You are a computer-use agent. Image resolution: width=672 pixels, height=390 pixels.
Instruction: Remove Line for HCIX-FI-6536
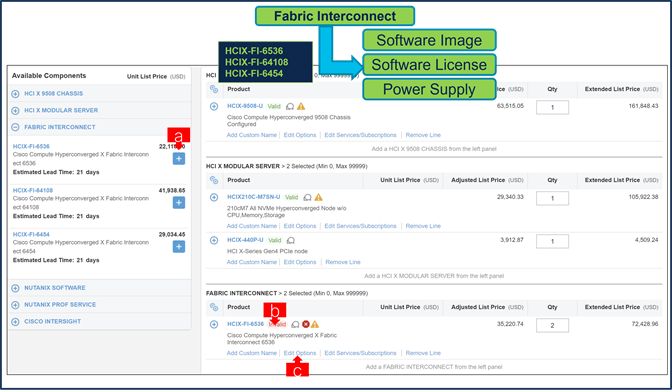coord(423,353)
